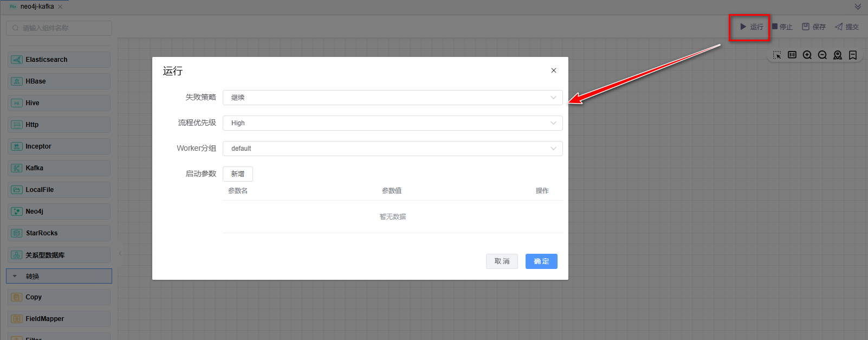Image resolution: width=868 pixels, height=340 pixels.
Task: Click the Elasticsearch component icon
Action: (17, 60)
